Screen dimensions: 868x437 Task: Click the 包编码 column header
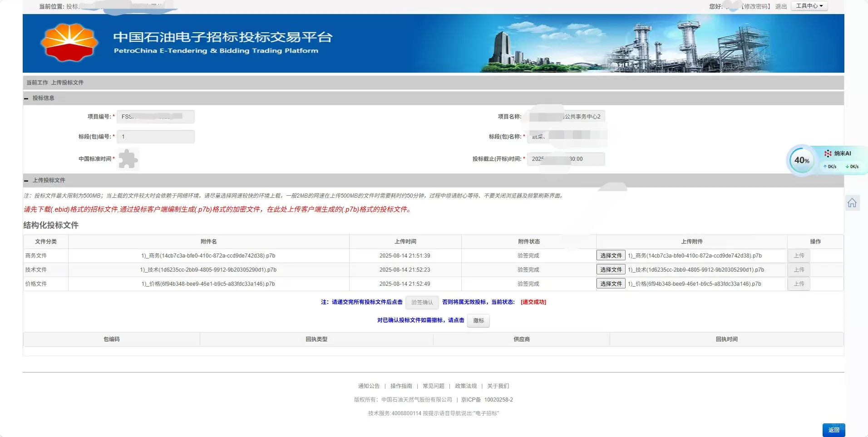pyautogui.click(x=112, y=339)
